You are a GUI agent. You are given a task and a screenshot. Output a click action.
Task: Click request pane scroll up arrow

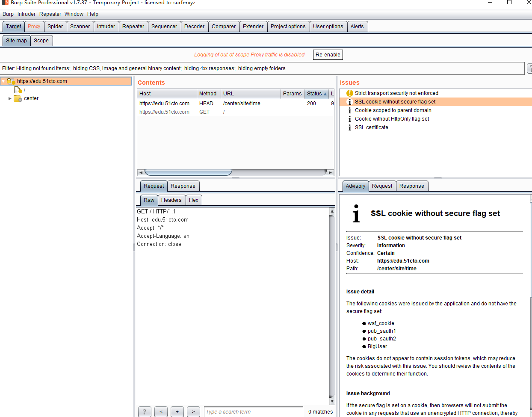point(332,211)
